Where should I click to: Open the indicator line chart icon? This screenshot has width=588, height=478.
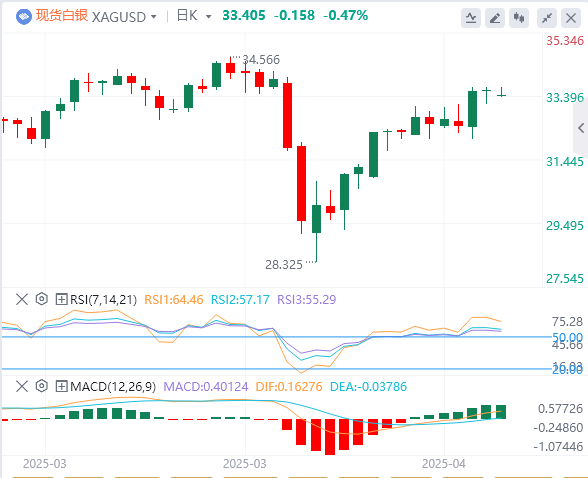click(x=471, y=18)
